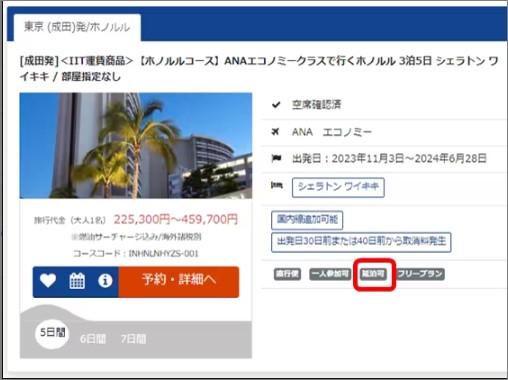Screen dimensions: 508x380
Task: Switch to the 6日間 duration
Action: click(x=93, y=339)
